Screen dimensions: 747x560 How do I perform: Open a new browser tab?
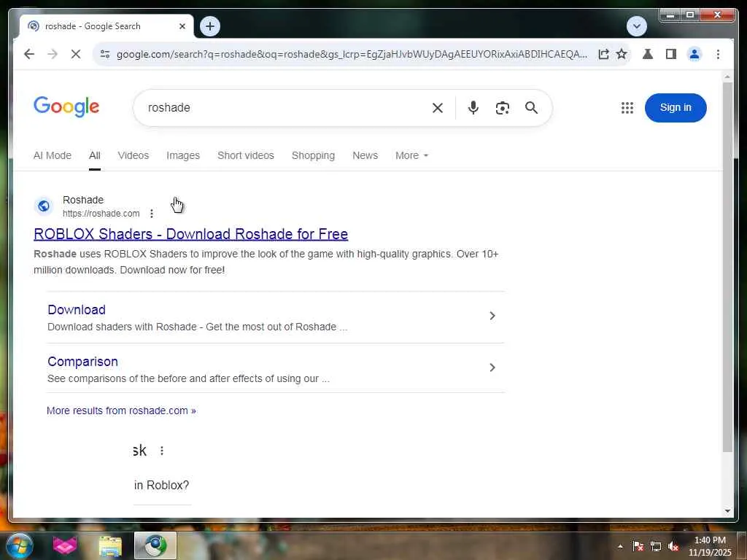(210, 26)
